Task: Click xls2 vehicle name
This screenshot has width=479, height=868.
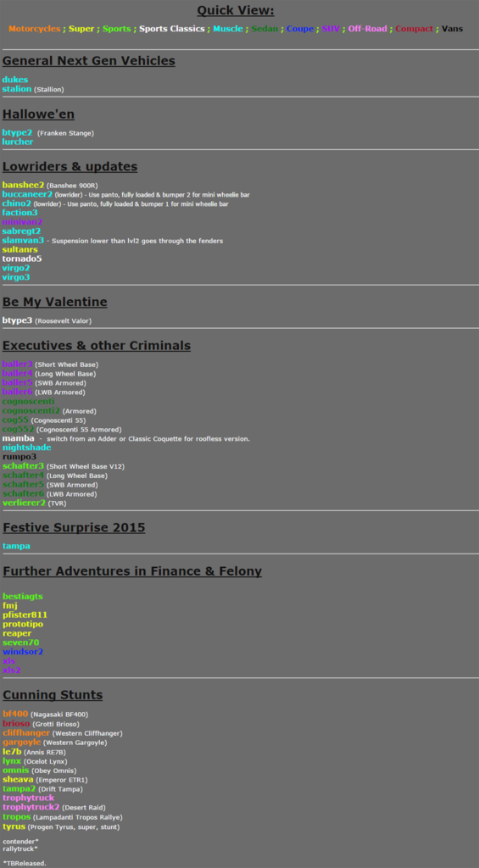Action: [11, 670]
